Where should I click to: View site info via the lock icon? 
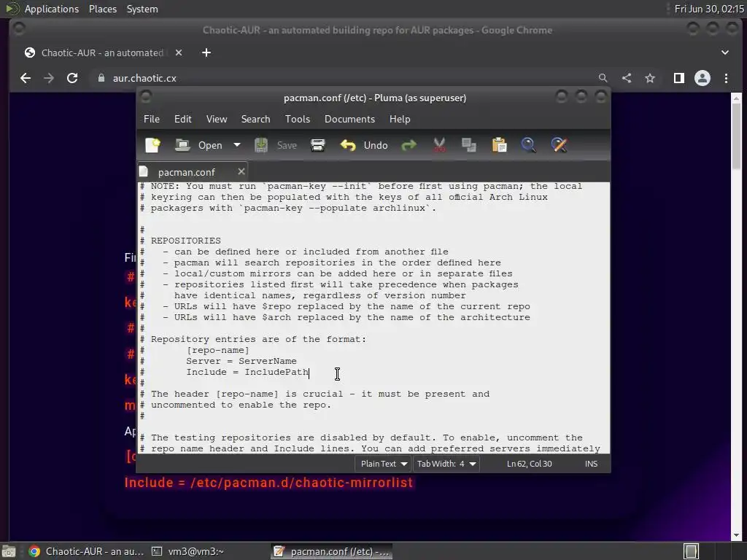coord(101,78)
